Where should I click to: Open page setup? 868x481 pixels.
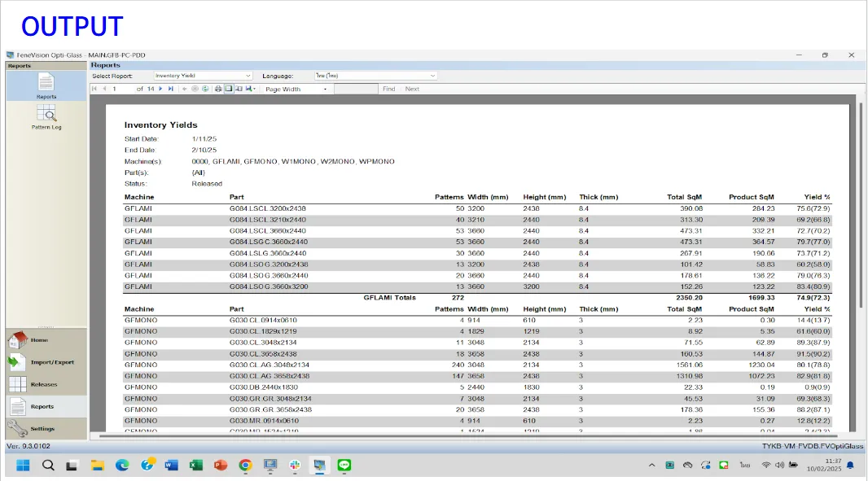pyautogui.click(x=239, y=89)
